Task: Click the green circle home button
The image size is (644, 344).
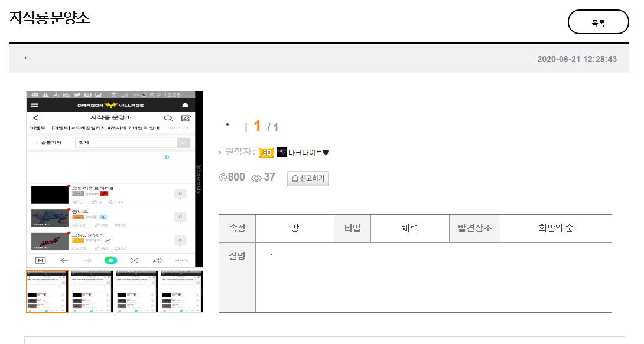Action: tap(110, 260)
